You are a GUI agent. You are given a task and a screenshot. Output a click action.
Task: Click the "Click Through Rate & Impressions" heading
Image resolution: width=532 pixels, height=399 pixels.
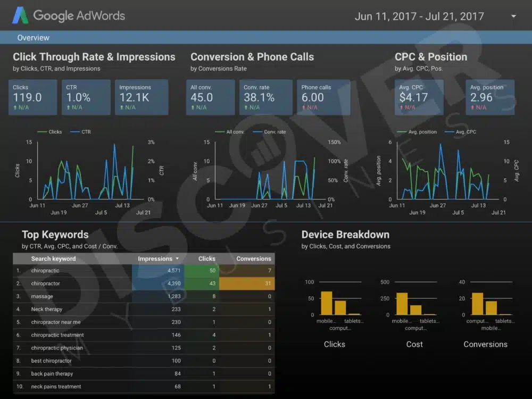pos(94,57)
